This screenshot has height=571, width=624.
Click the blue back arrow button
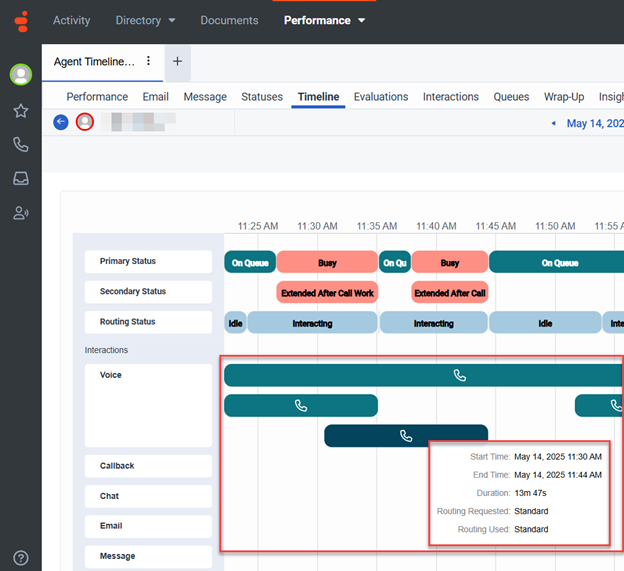point(61,122)
